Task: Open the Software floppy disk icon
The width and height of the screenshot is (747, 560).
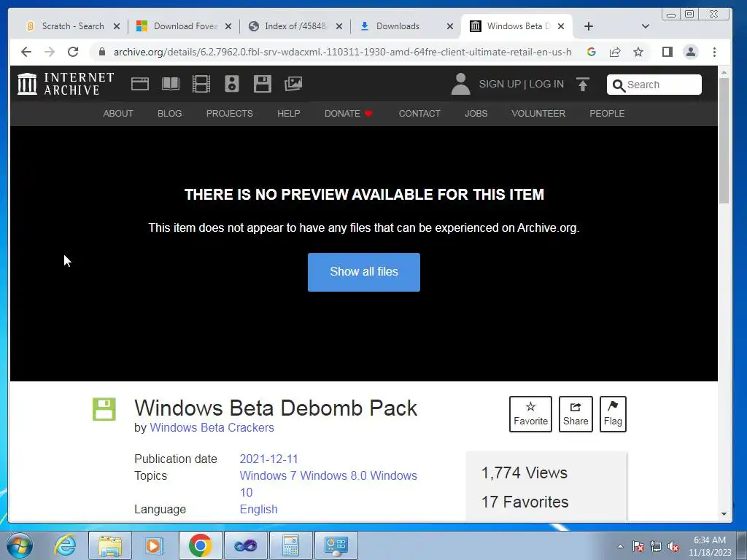Action: point(263,84)
